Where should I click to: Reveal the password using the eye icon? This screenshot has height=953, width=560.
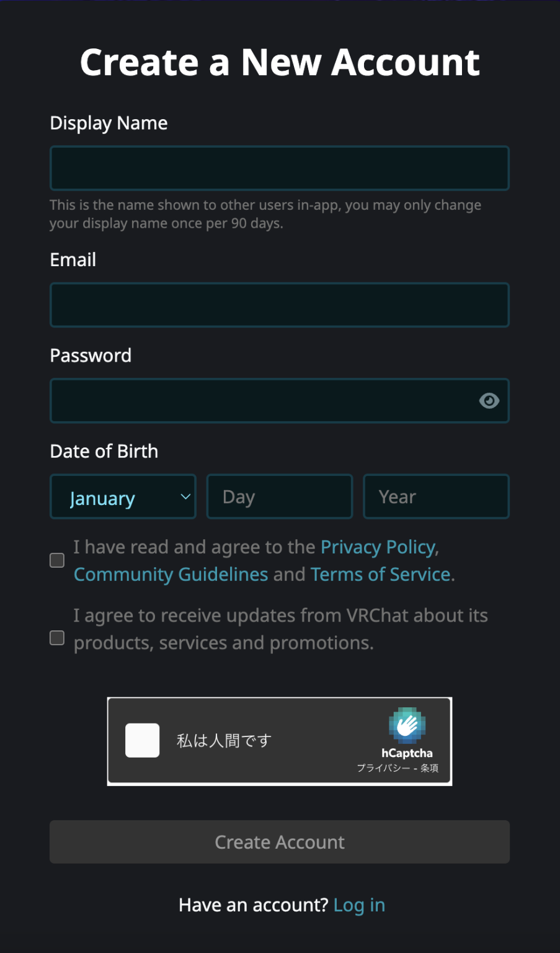coord(489,401)
